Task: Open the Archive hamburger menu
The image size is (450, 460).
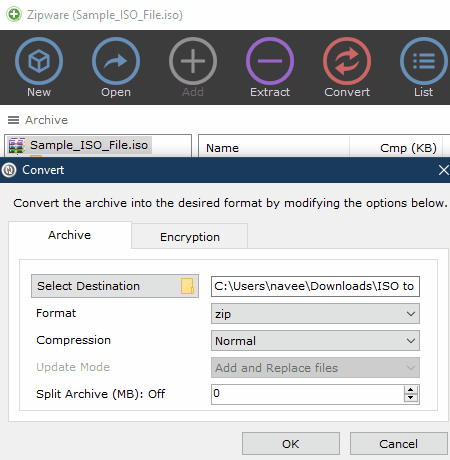Action: (13, 120)
